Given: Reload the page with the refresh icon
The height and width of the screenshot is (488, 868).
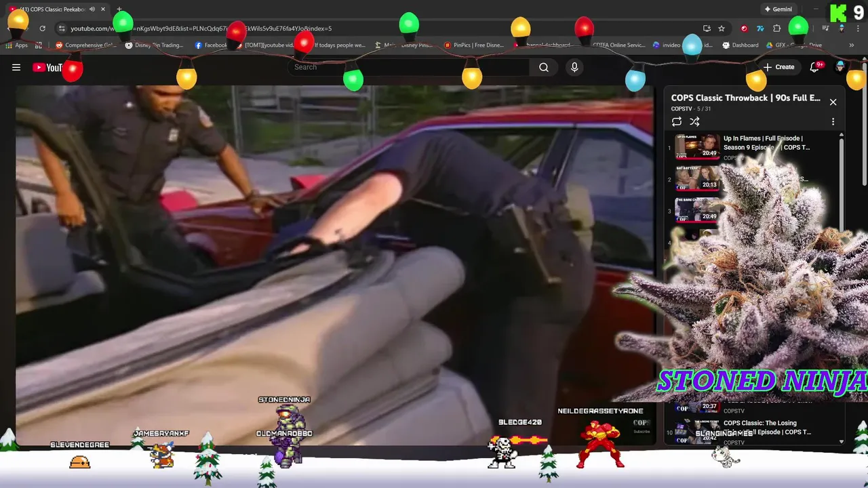Looking at the screenshot, I should [x=42, y=28].
